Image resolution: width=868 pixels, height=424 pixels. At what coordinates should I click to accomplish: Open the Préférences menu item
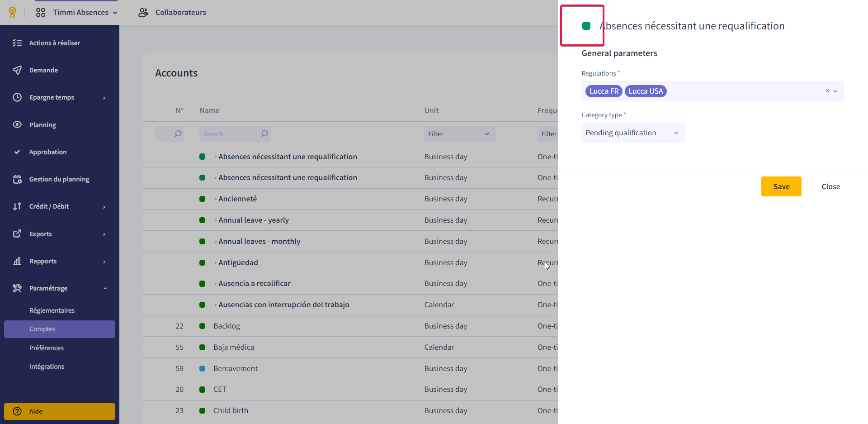click(47, 348)
